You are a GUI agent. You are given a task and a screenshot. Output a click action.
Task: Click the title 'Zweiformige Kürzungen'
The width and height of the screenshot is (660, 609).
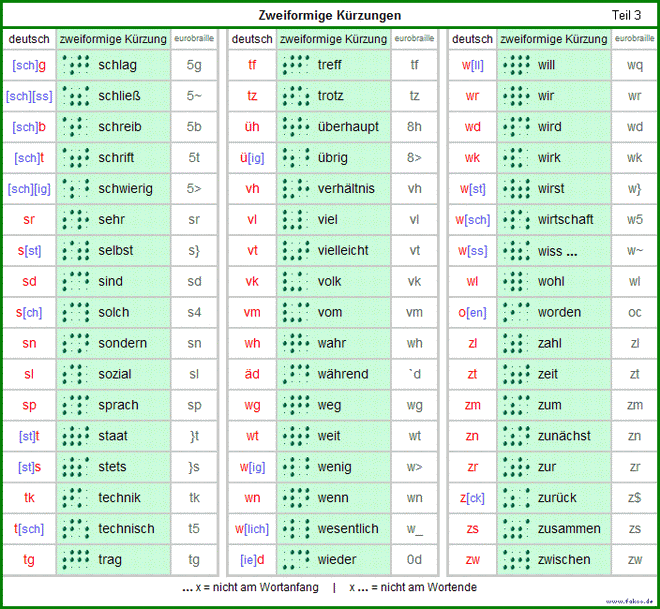[330, 16]
